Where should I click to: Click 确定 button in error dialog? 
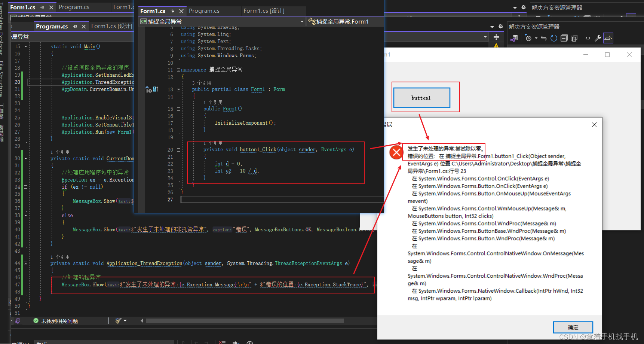coord(573,327)
